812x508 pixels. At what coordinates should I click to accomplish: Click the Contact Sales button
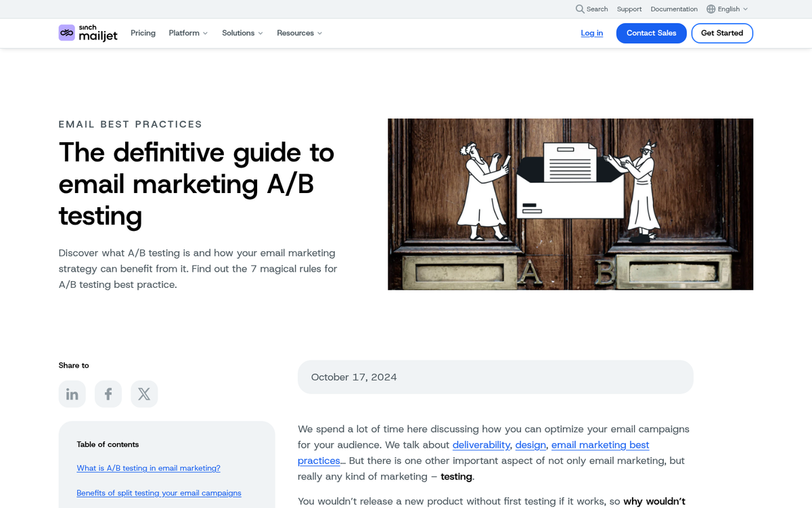[x=651, y=33]
